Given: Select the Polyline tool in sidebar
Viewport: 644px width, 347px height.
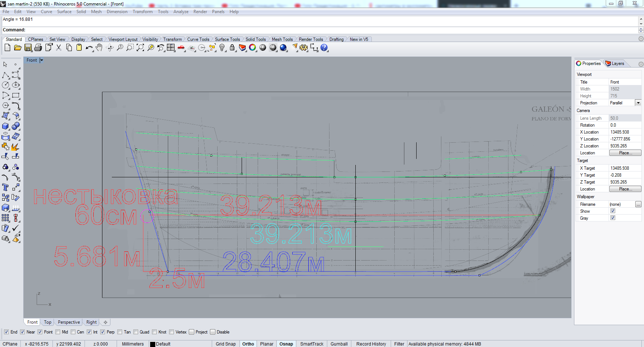Looking at the screenshot, I should tap(5, 75).
